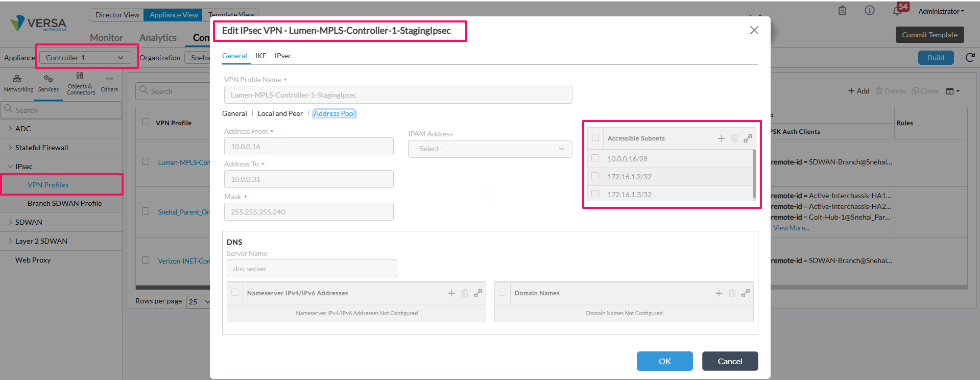Expand the Accessible Subnets table
Viewport: 980px width, 380px height.
pos(748,138)
